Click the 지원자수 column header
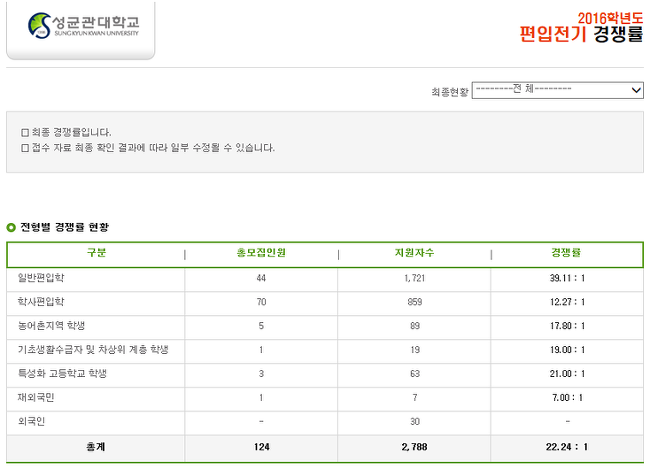This screenshot has height=469, width=650. coord(414,253)
